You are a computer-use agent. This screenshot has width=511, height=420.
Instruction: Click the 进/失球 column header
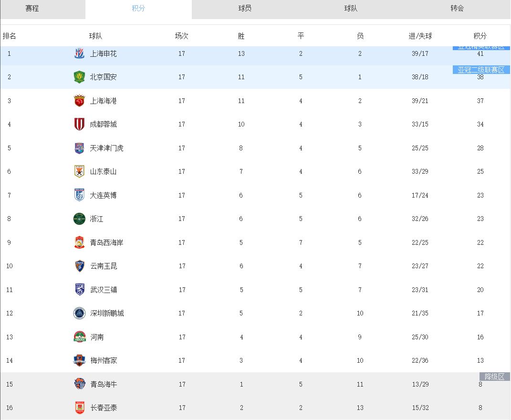(420, 36)
